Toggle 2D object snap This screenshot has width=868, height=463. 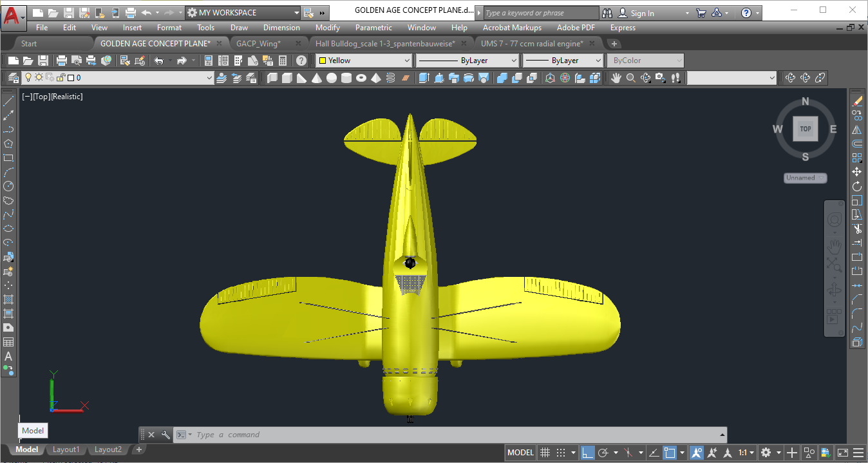(670, 453)
